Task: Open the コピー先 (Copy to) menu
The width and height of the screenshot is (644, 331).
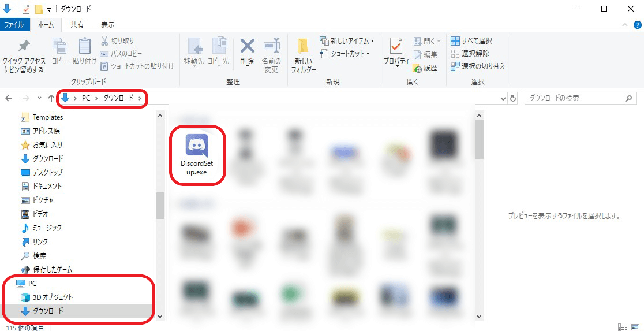Action: click(x=218, y=52)
